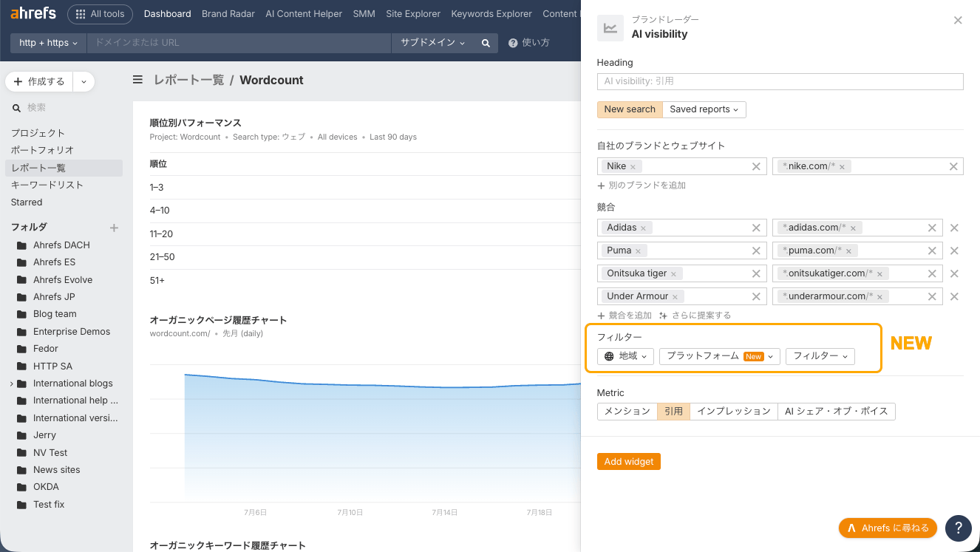Delete the Puma competitor row
980x552 pixels.
954,251
